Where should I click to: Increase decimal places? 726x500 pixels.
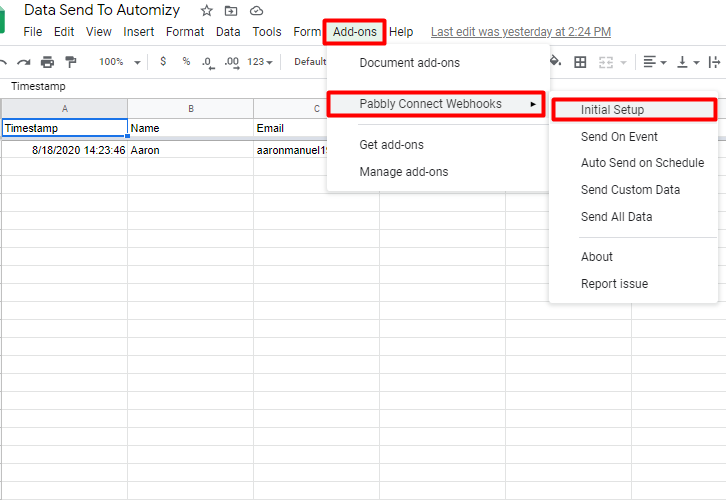(x=232, y=62)
